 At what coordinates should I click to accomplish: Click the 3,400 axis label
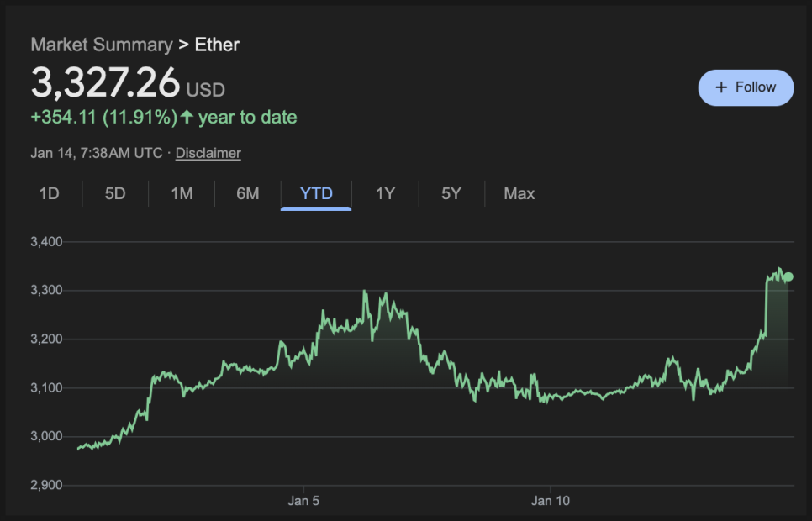point(47,242)
